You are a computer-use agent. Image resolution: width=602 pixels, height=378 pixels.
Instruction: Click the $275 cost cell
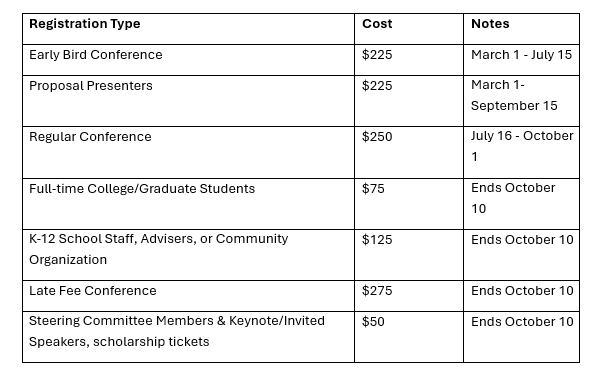tap(409, 296)
